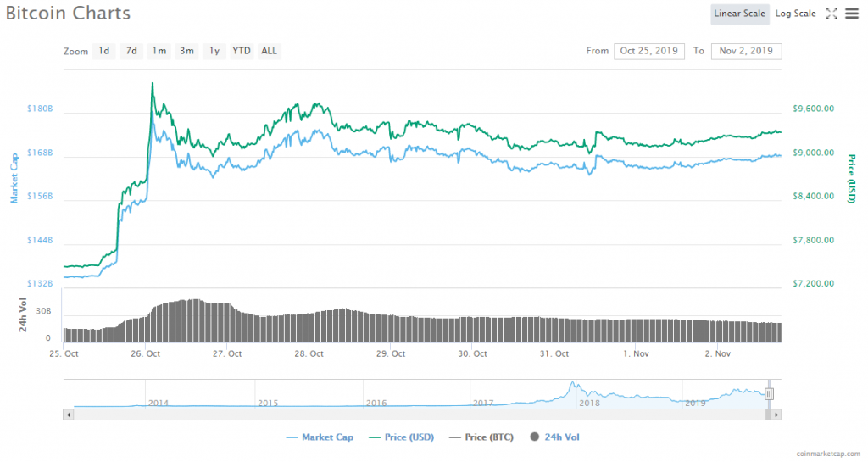Click the navigator right scroll arrow
868x462 pixels.
click(x=776, y=415)
